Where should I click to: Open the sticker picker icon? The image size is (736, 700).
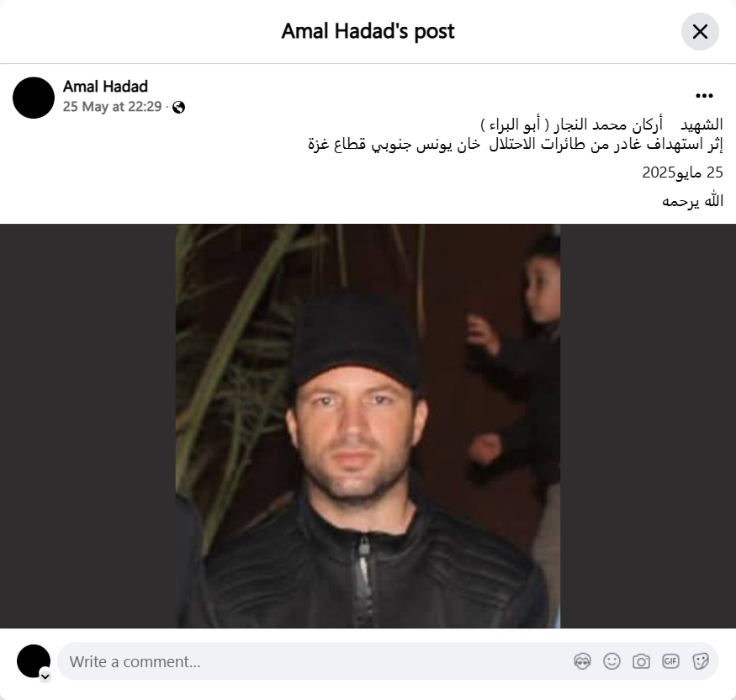tap(701, 661)
